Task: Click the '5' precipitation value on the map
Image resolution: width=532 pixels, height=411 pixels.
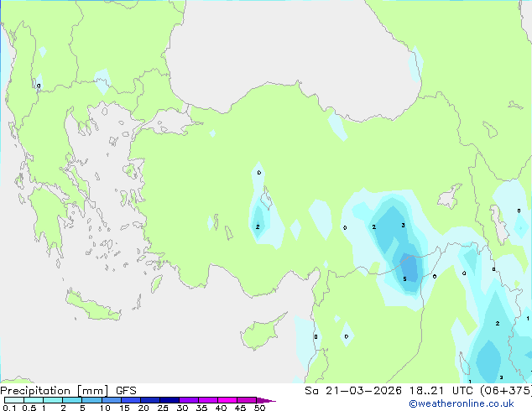Action: pyautogui.click(x=404, y=279)
